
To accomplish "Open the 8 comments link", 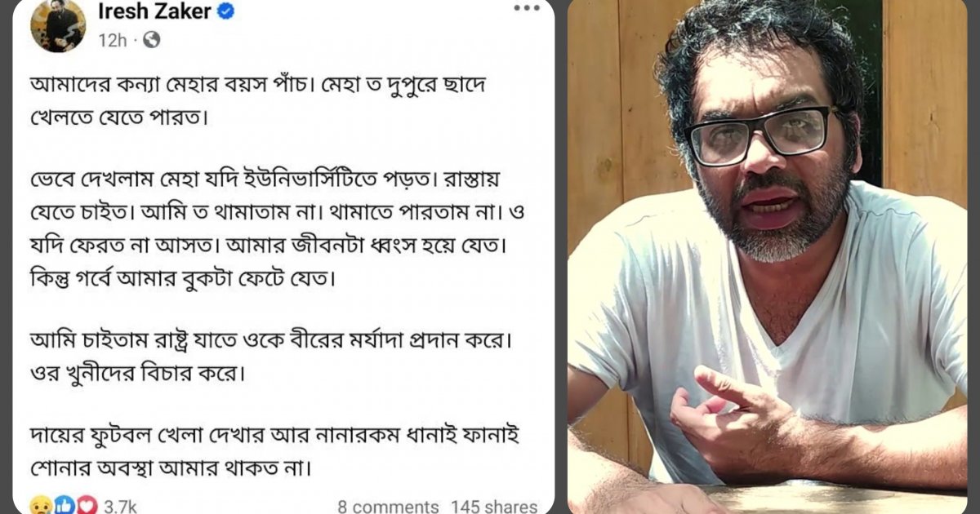I will coord(388,506).
